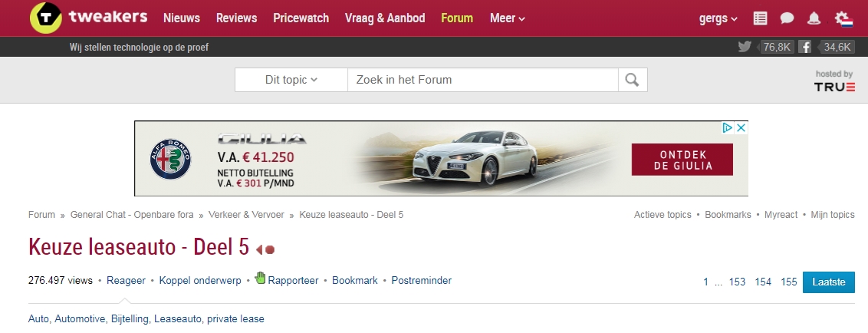This screenshot has height=333, width=868.
Task: Click the Rapporteer link
Action: click(x=293, y=280)
